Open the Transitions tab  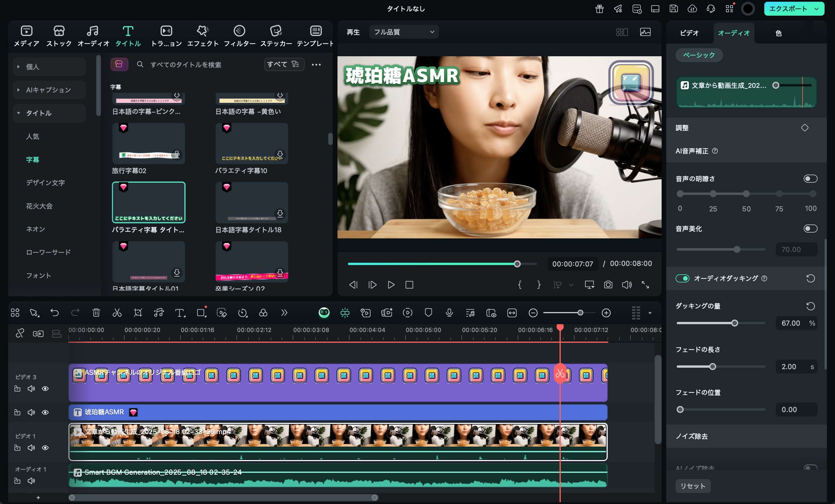pos(166,36)
